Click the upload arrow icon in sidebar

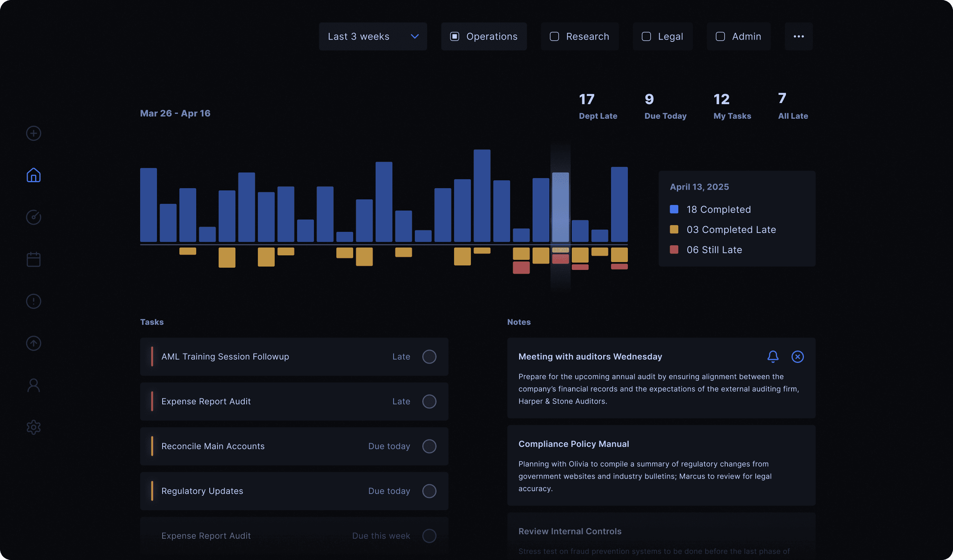[34, 343]
